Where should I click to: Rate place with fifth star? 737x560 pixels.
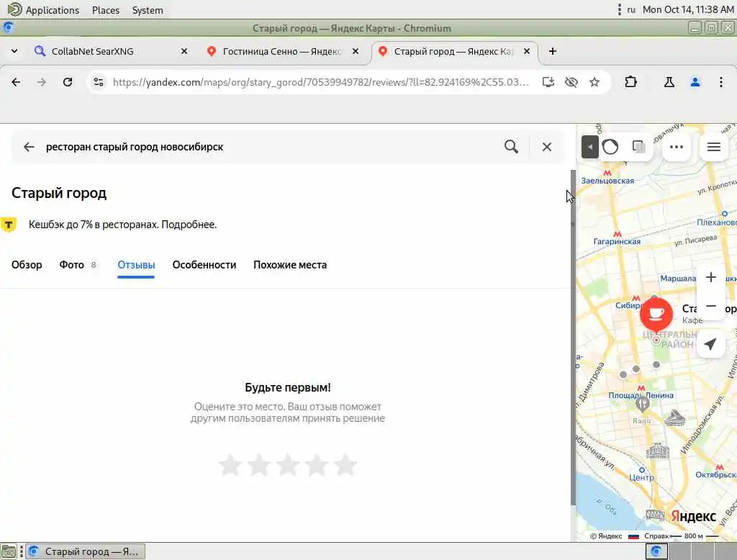coord(345,465)
